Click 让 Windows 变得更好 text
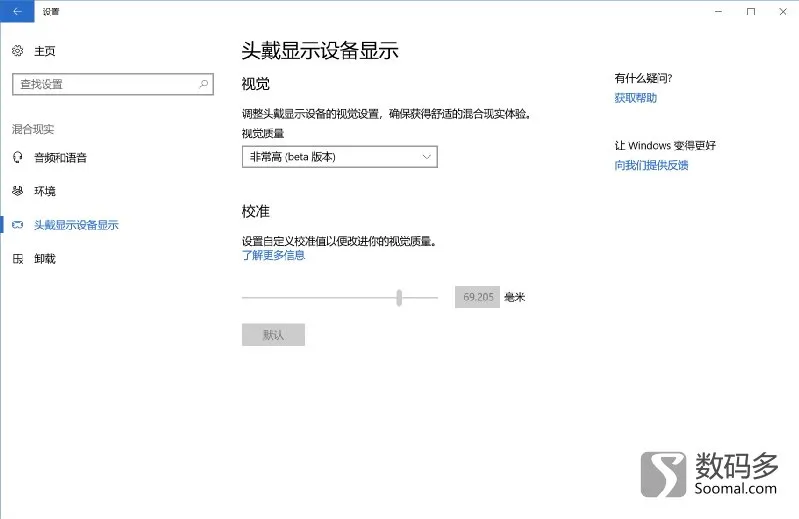The height and width of the screenshot is (519, 799). [x=665, y=146]
